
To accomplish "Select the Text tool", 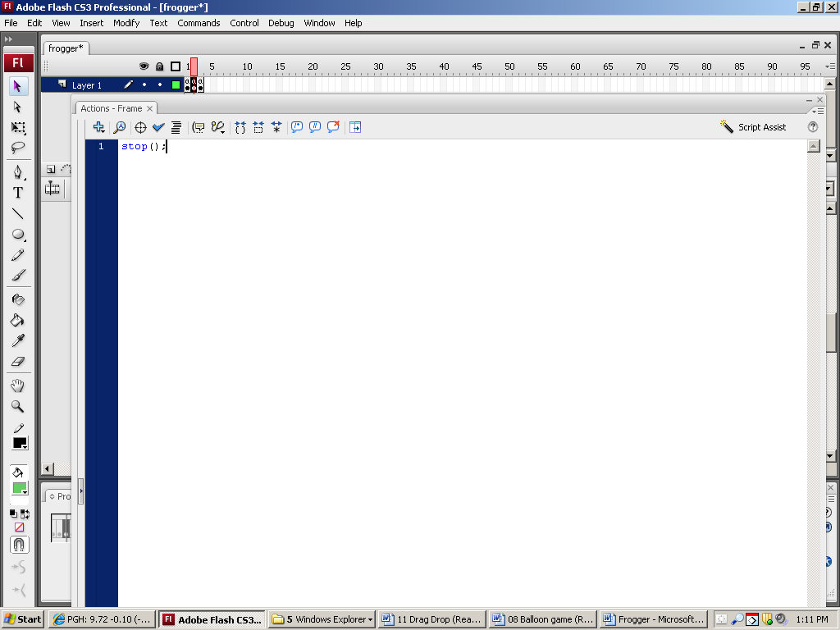I will pos(18,193).
